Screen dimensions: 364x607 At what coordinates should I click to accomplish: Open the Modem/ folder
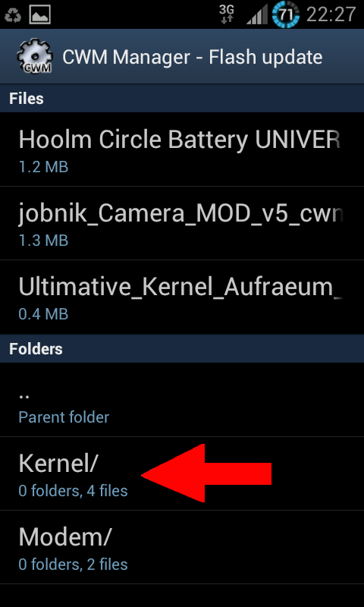tap(182, 547)
